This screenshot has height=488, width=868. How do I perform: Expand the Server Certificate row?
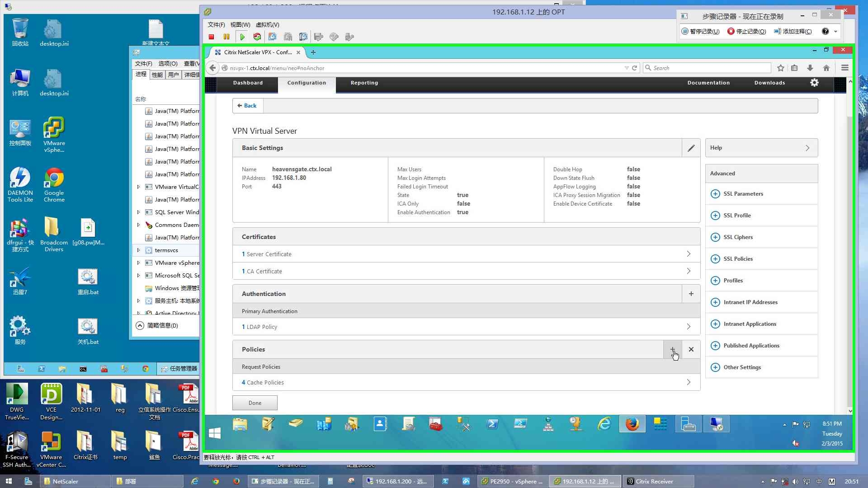click(x=466, y=254)
